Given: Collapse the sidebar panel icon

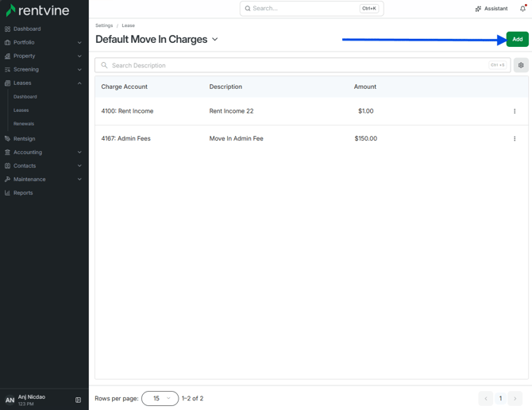Looking at the screenshot, I should click(x=78, y=400).
